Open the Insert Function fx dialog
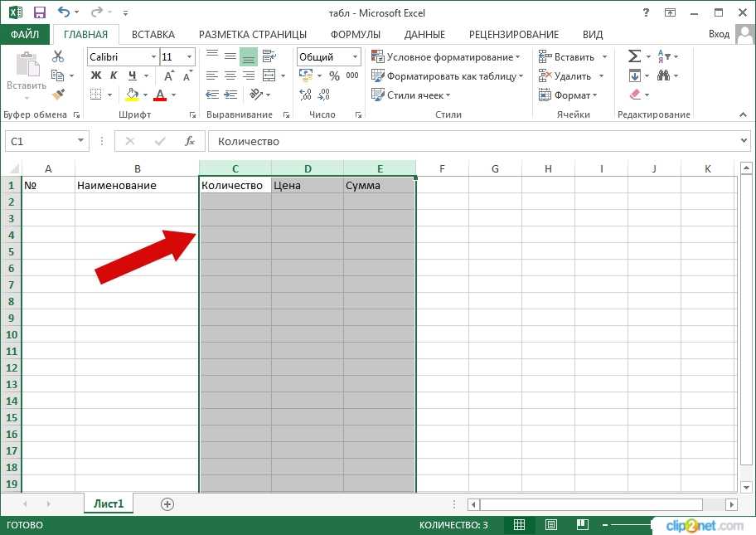The height and width of the screenshot is (535, 756). tap(190, 141)
